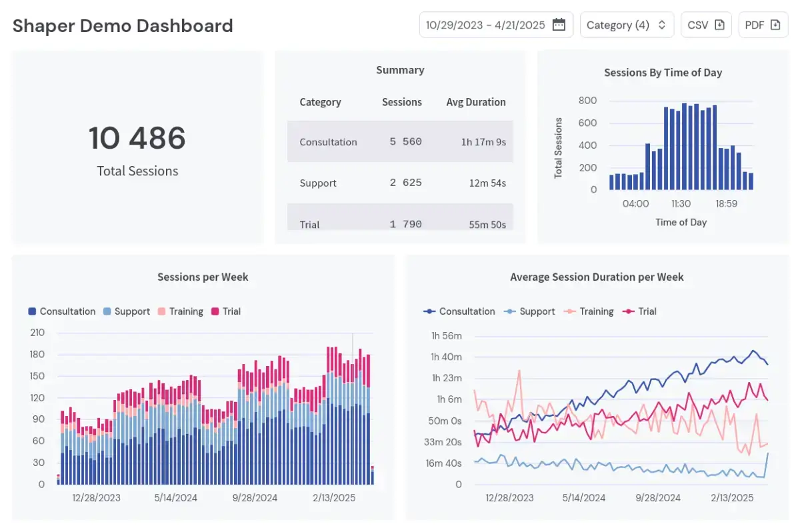Toggle Support series in Sessions per Week legend
The image size is (800, 532).
click(126, 311)
